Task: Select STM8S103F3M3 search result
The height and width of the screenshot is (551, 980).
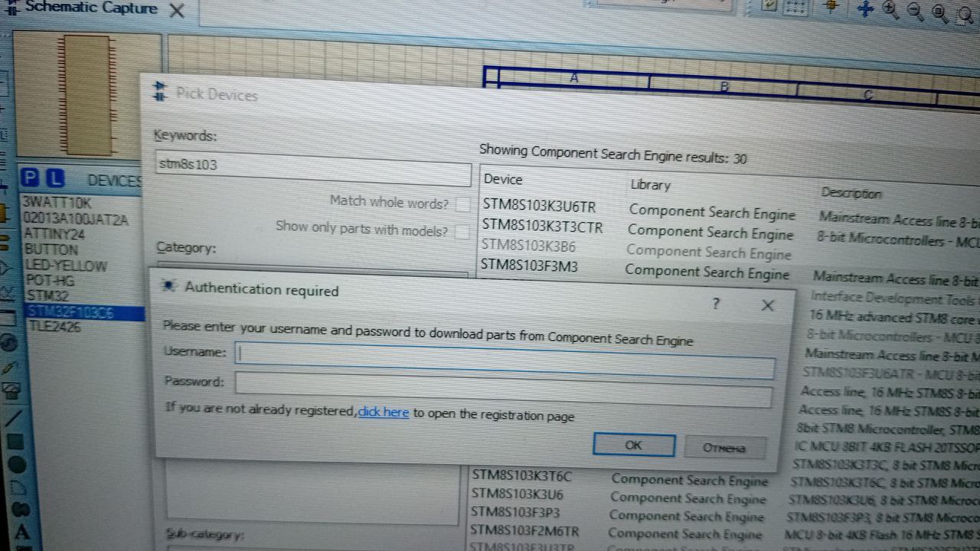Action: tap(529, 266)
